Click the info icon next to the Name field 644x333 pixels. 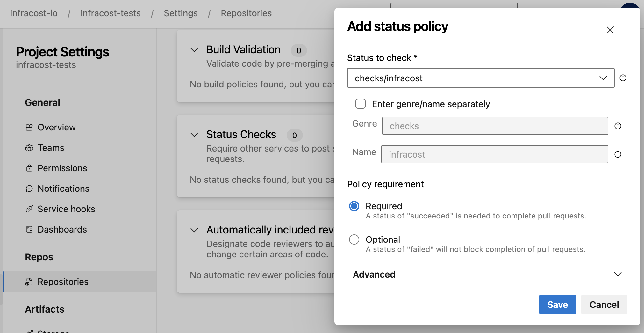point(618,154)
